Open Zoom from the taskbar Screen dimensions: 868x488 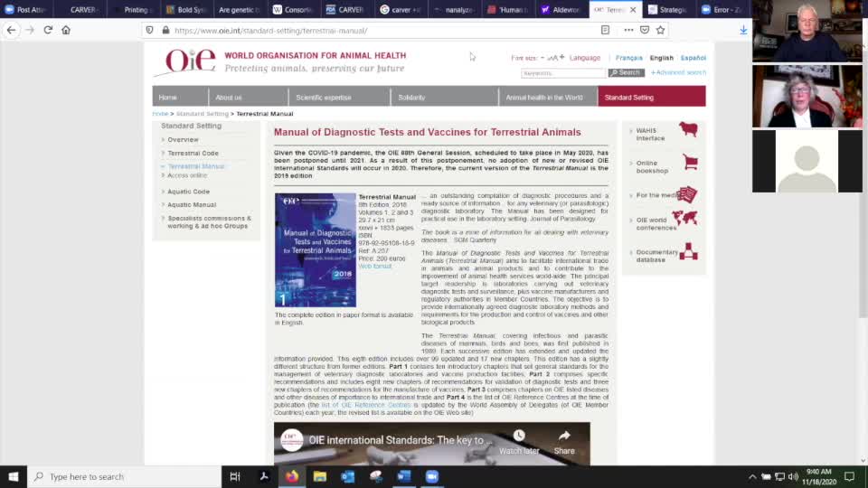click(x=432, y=476)
